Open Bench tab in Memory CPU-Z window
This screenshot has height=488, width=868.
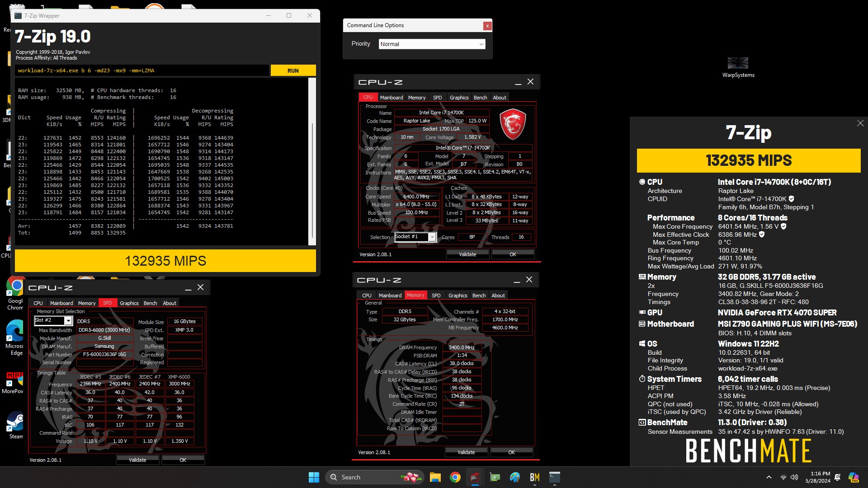coord(479,296)
